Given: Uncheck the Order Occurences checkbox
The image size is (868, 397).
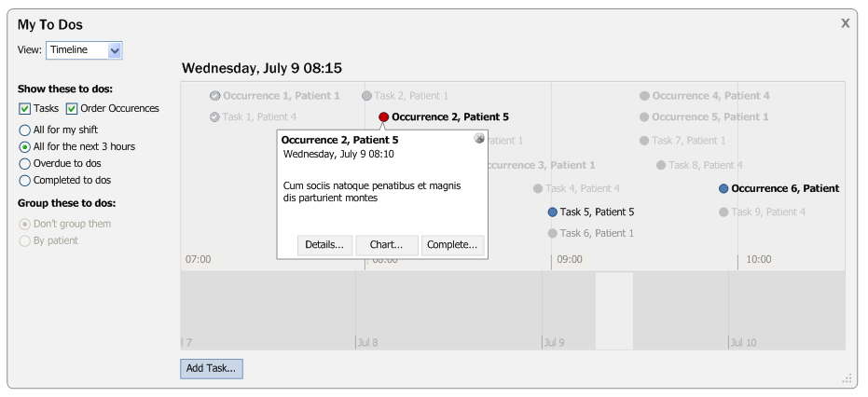Looking at the screenshot, I should click(72, 109).
